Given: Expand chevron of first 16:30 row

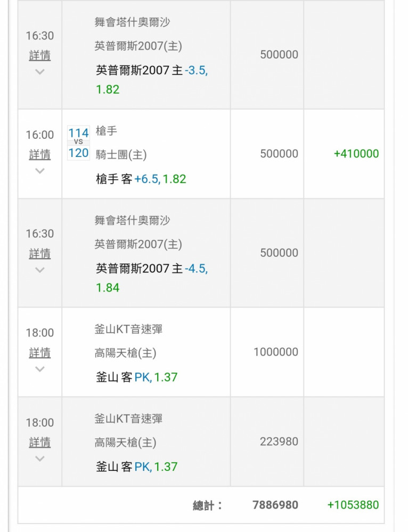Looking at the screenshot, I should coord(40,72).
